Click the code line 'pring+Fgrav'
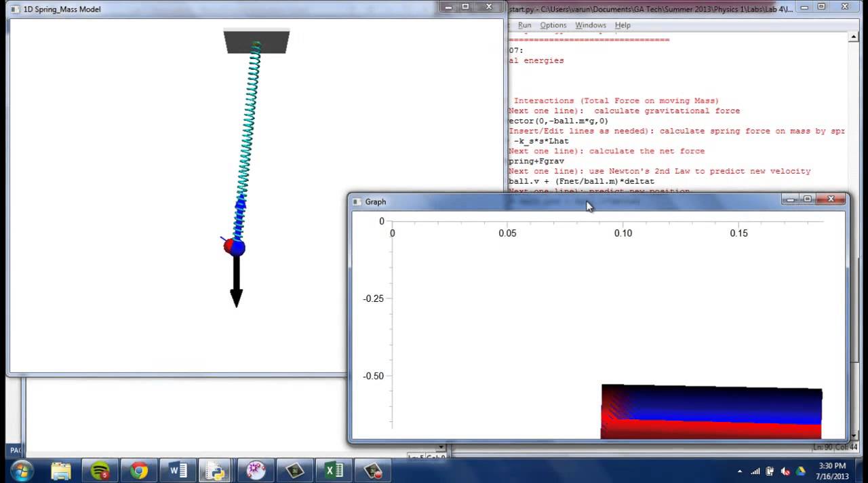Image resolution: width=868 pixels, height=483 pixels. [536, 161]
